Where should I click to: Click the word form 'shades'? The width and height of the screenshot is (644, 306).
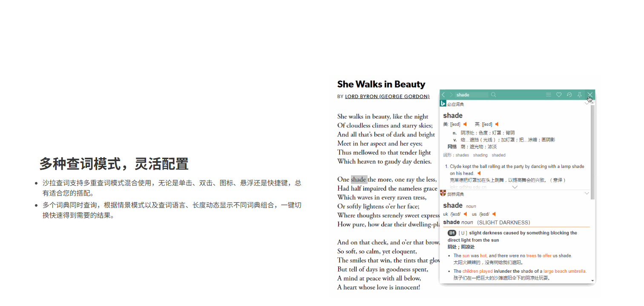(462, 155)
